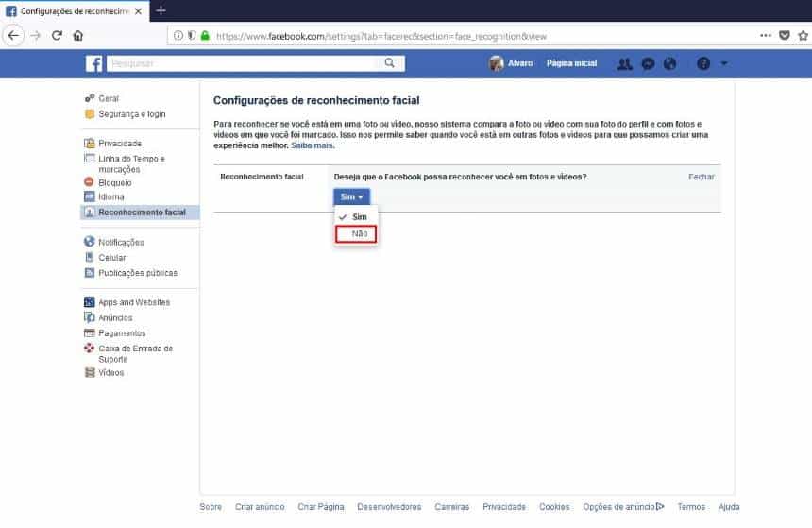
Task: Click the search magnifier icon
Action: click(x=389, y=63)
